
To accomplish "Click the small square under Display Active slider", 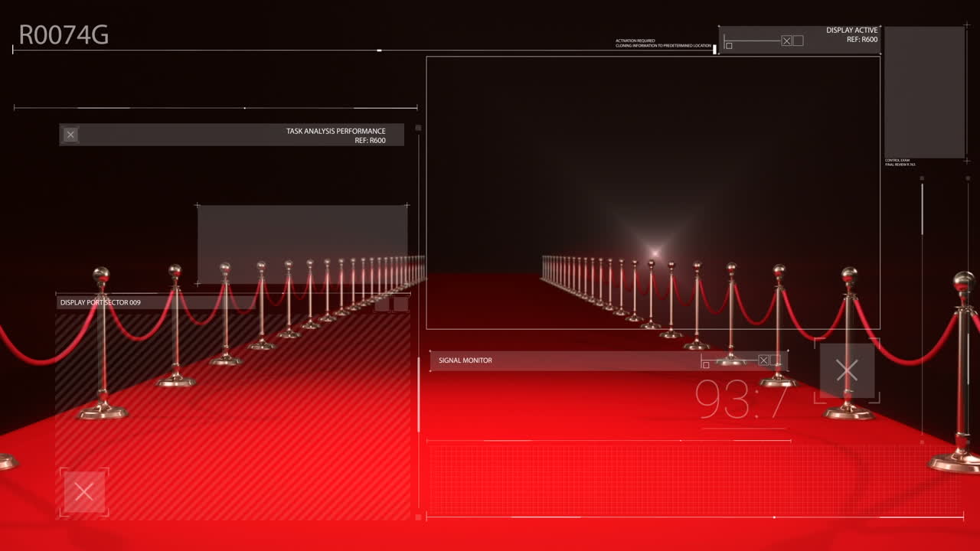I will 729,46.
